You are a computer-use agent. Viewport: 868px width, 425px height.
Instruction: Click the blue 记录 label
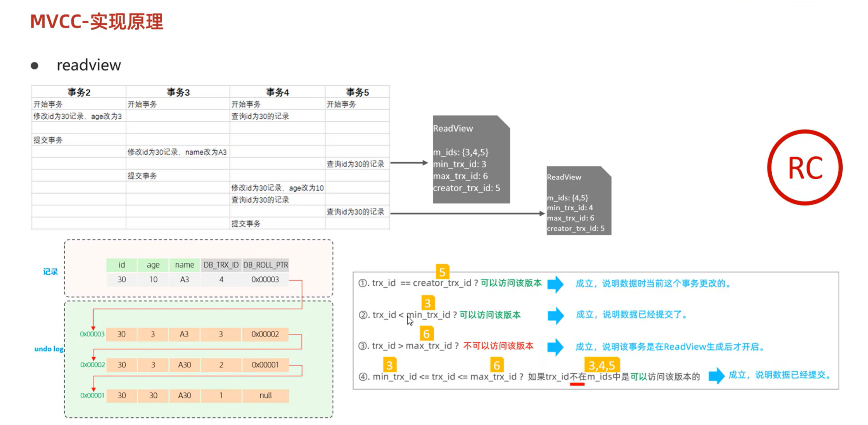[x=50, y=272]
